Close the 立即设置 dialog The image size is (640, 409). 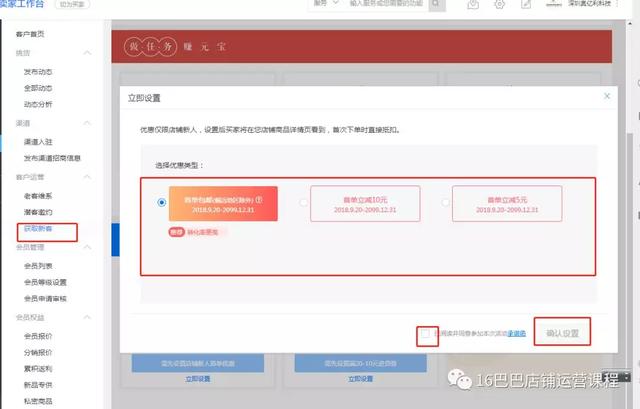tap(606, 96)
